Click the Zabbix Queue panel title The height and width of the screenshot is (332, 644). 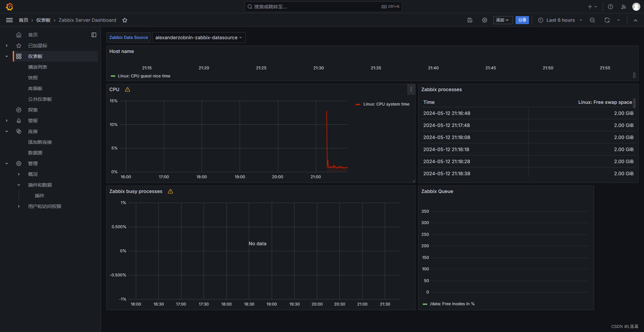[x=437, y=191]
